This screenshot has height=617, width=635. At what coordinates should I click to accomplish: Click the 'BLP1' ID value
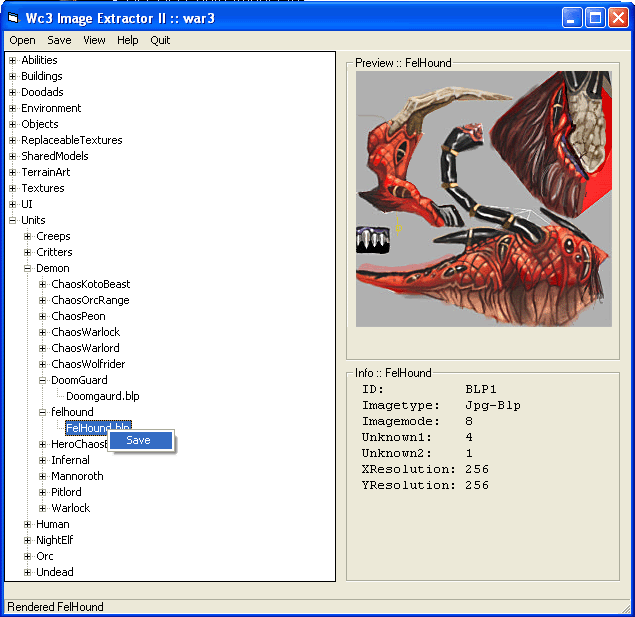click(481, 389)
